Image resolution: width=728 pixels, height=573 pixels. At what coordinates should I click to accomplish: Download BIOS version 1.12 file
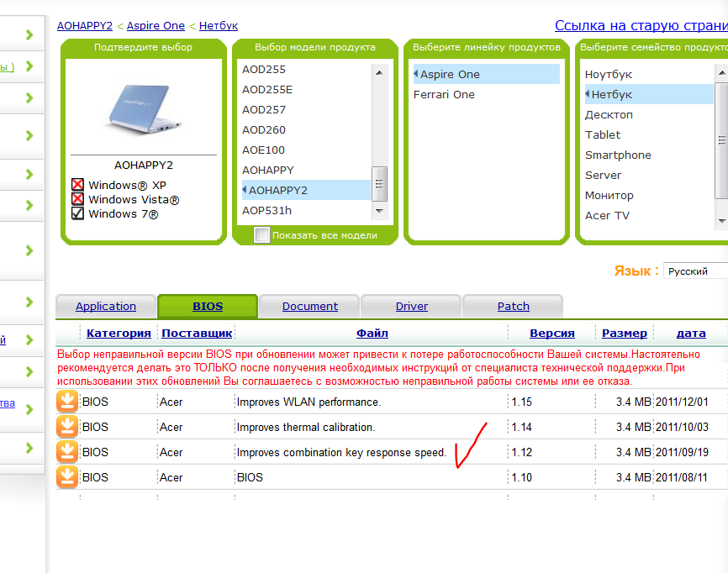(67, 452)
